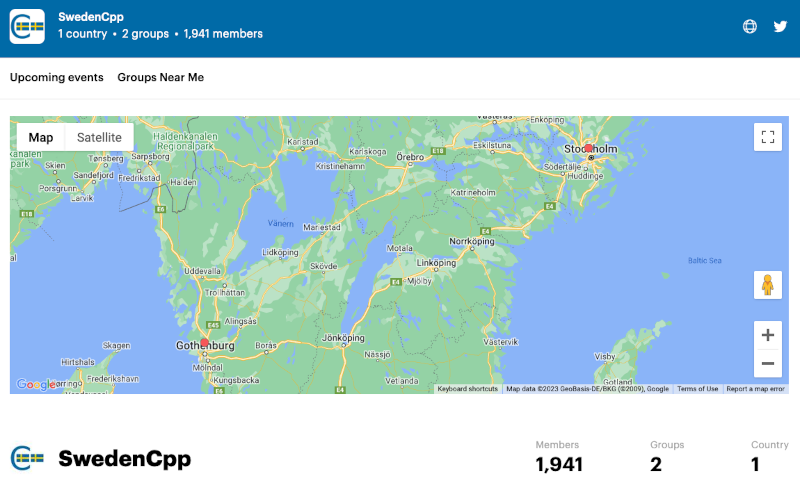Toggle fullscreen map view

(x=768, y=137)
